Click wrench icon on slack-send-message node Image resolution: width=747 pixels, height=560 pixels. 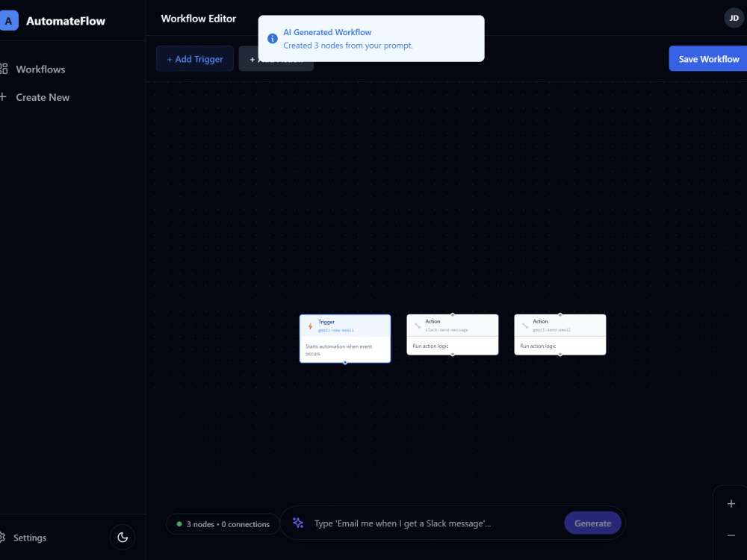[x=418, y=326]
